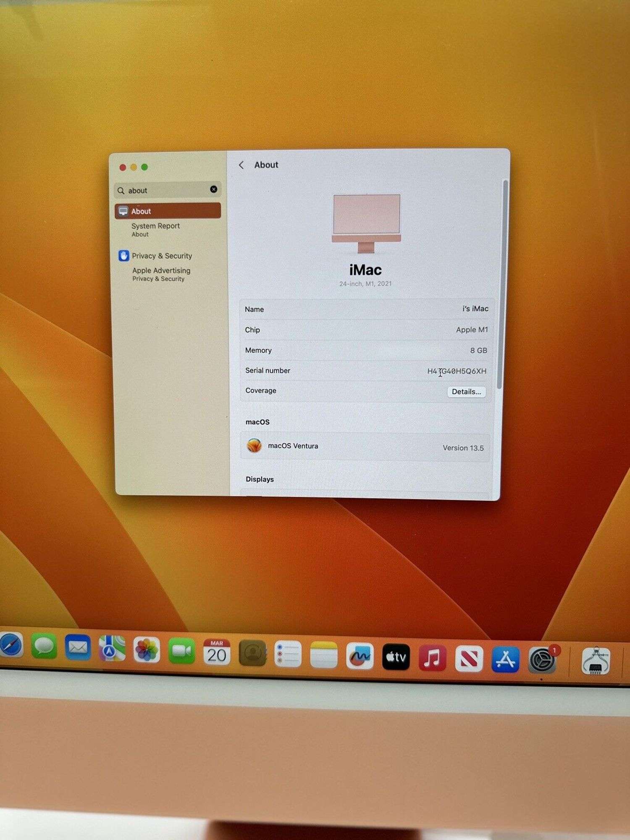
Task: Click the serial number value
Action: point(457,371)
